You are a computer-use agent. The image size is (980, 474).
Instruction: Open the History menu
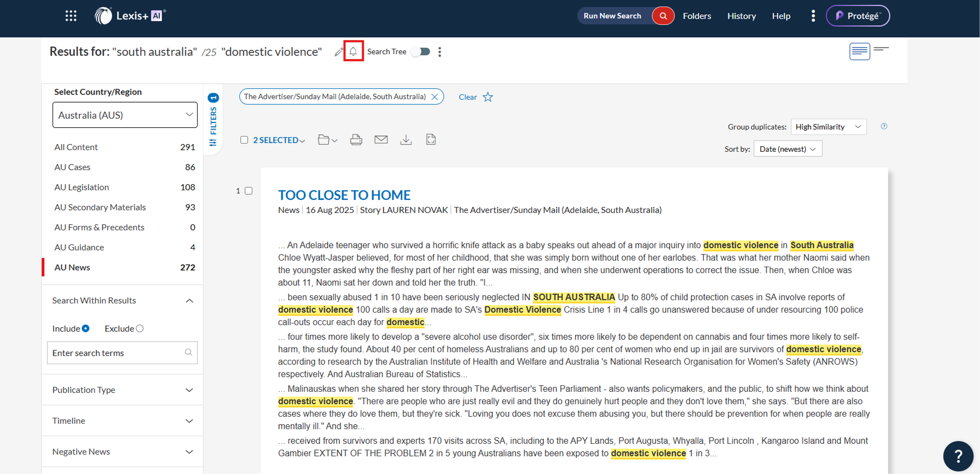coord(741,16)
